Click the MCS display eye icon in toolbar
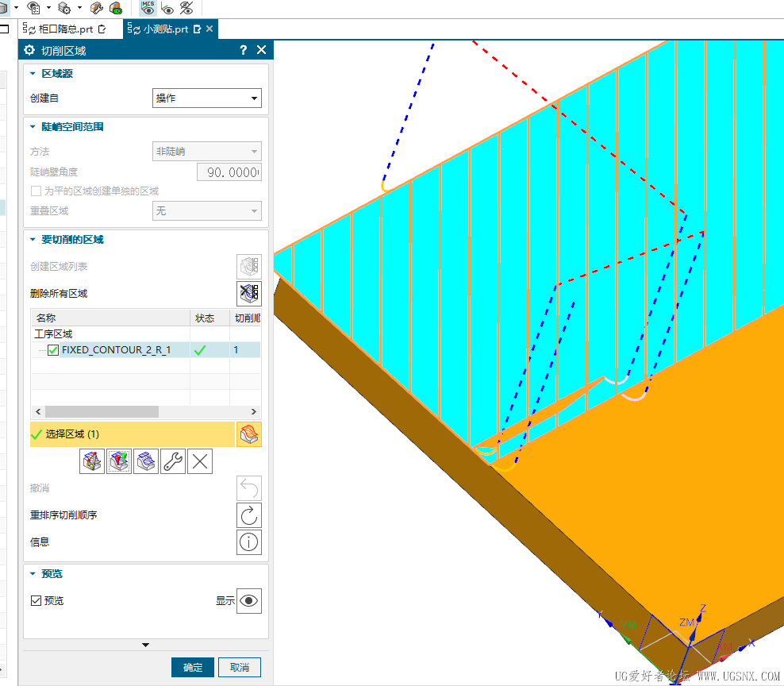 tap(148, 8)
